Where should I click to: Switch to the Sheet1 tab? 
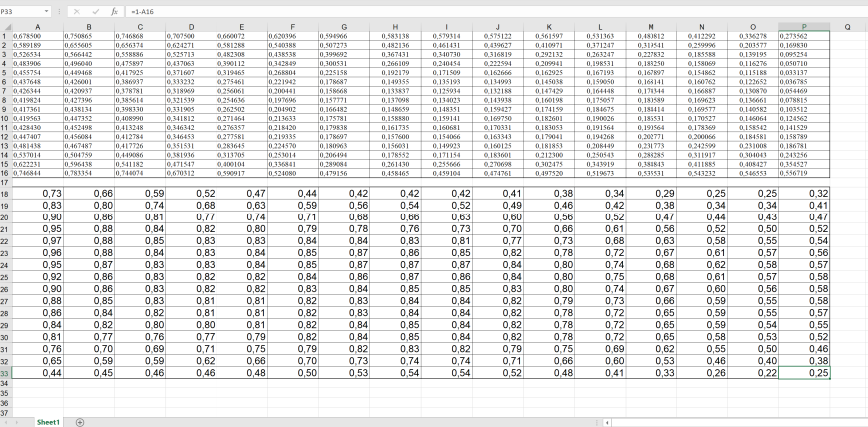pos(48,423)
